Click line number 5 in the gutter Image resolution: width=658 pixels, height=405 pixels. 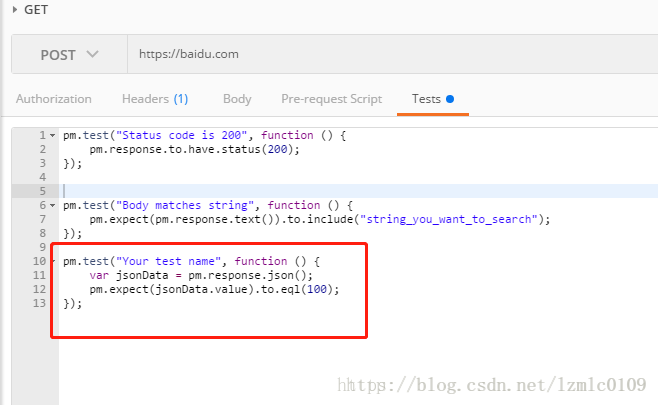click(42, 191)
